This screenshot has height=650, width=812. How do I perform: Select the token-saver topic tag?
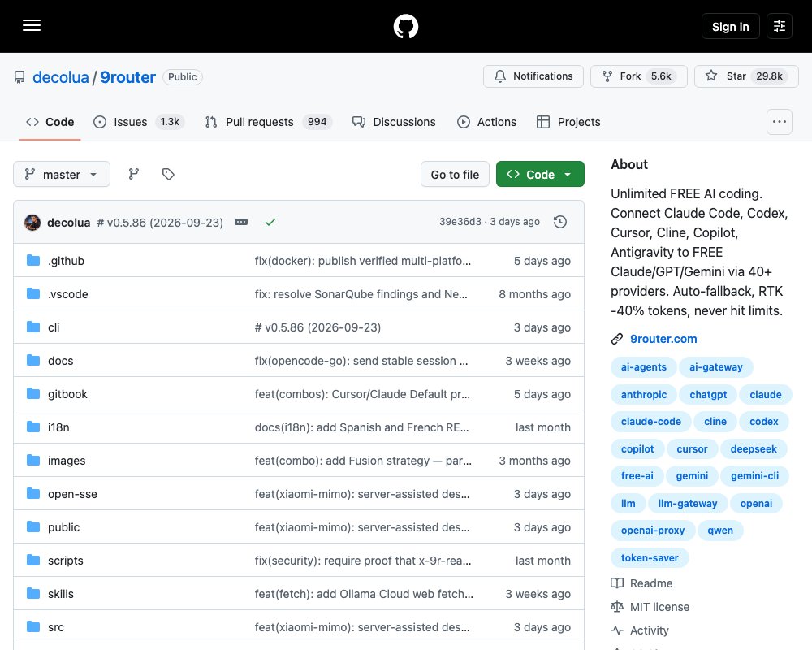650,557
